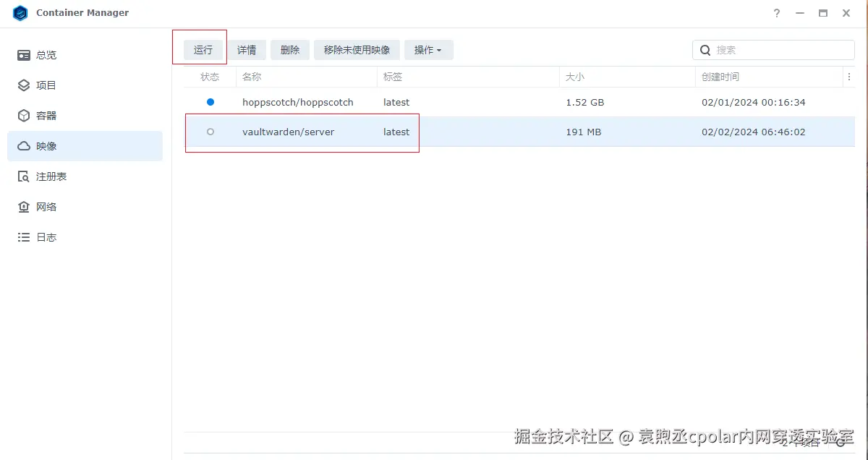
Task: Click latest tag in vaultwarden row
Action: point(396,132)
